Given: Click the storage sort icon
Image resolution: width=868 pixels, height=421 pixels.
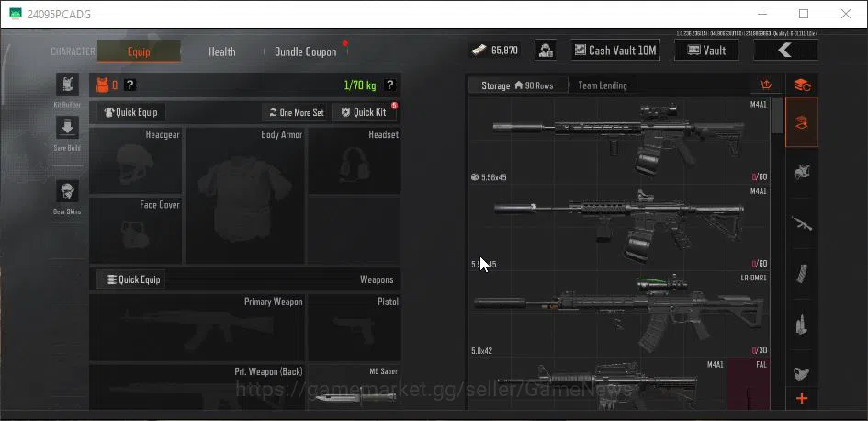Looking at the screenshot, I should (x=766, y=85).
